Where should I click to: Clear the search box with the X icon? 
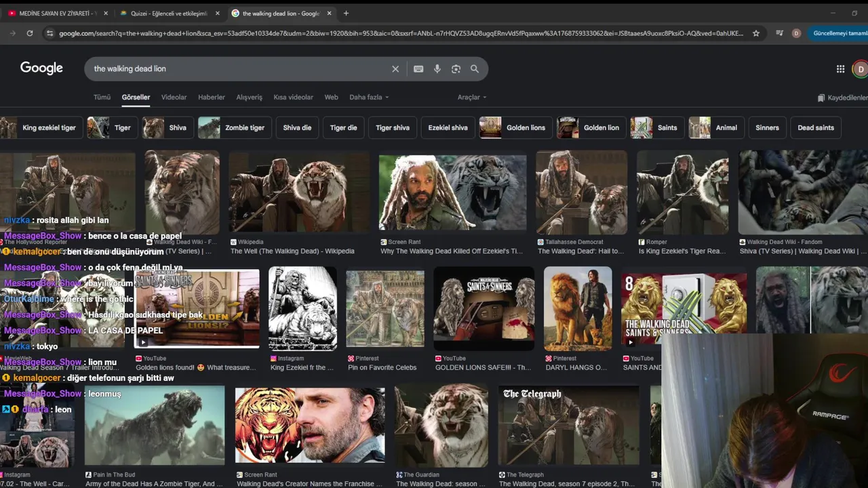pos(395,68)
